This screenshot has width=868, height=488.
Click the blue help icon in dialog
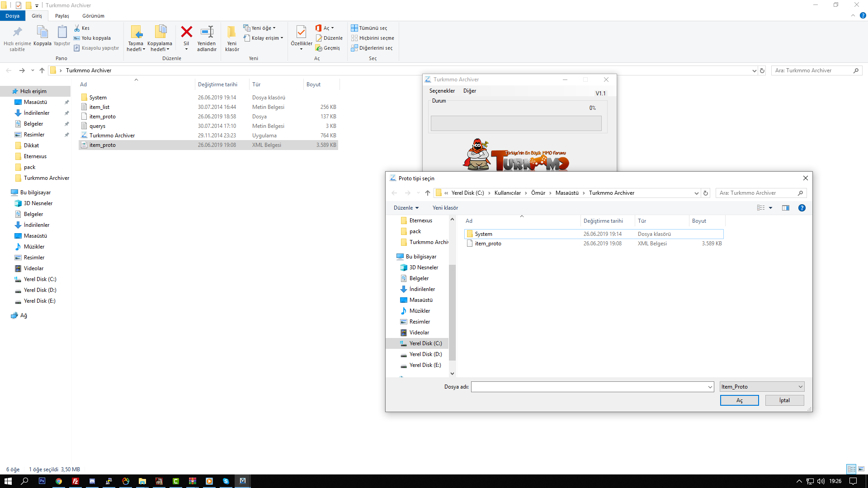pos(802,208)
